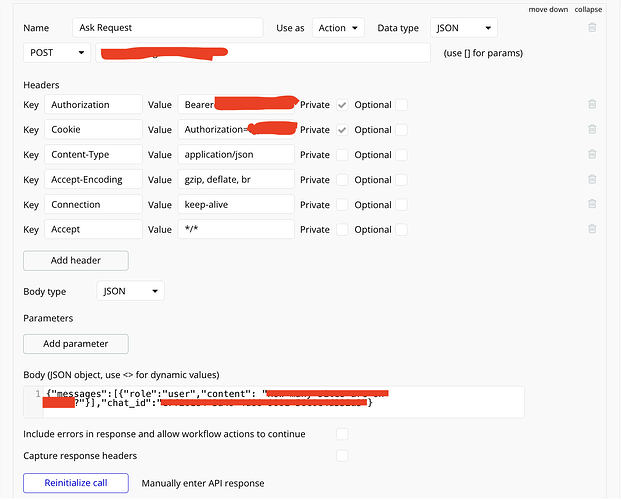Open the POST method dropdown
This screenshot has height=500, width=621.
click(57, 53)
